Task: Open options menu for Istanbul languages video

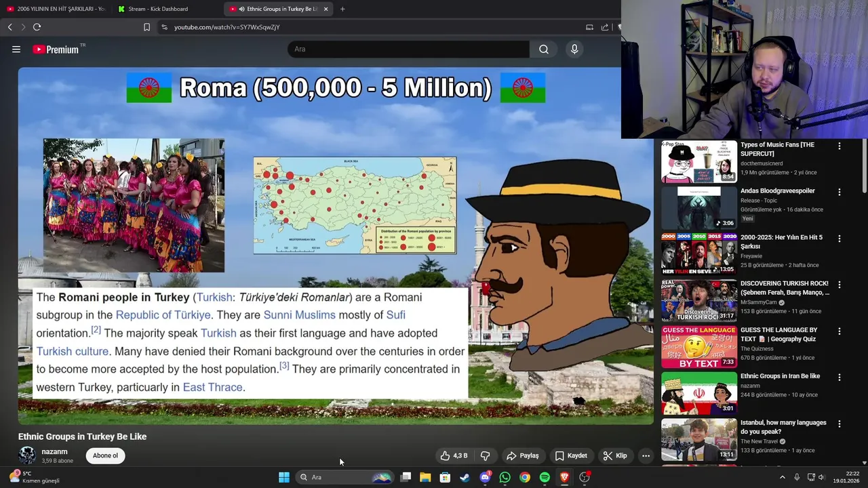Action: [839, 424]
